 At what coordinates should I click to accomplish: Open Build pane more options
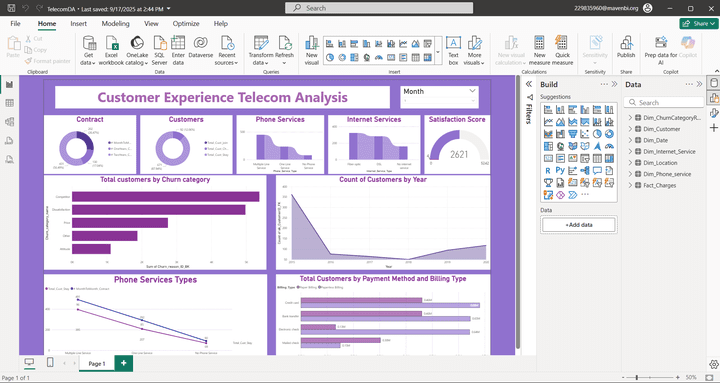pos(604,84)
